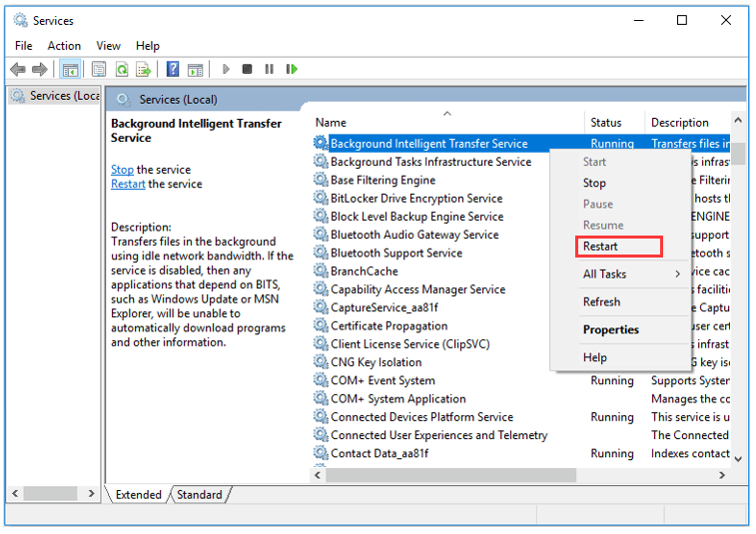Click gear icon beside COM+ Event System

click(321, 380)
